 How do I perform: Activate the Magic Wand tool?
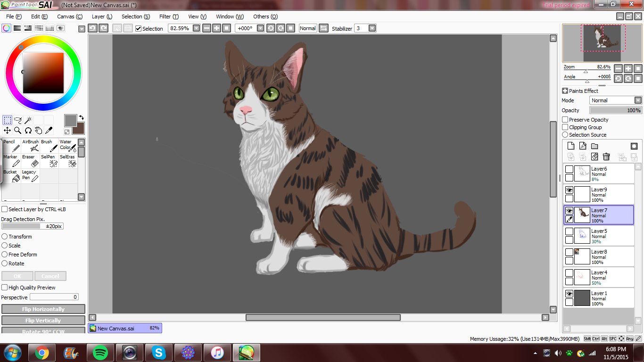pyautogui.click(x=28, y=120)
